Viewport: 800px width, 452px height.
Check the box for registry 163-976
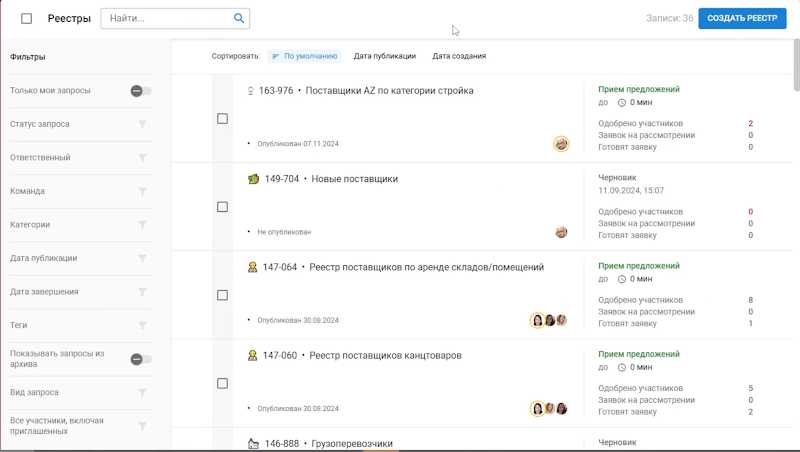tap(222, 119)
